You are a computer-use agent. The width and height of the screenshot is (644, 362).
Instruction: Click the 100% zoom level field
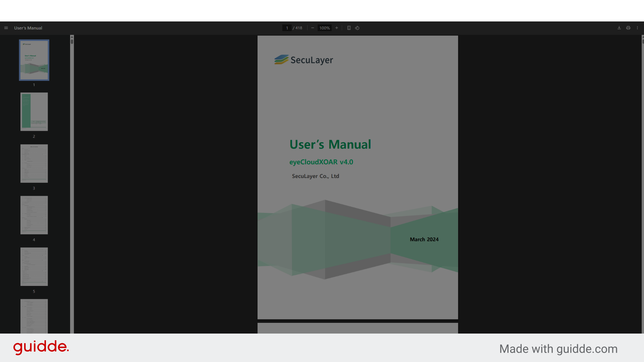324,28
